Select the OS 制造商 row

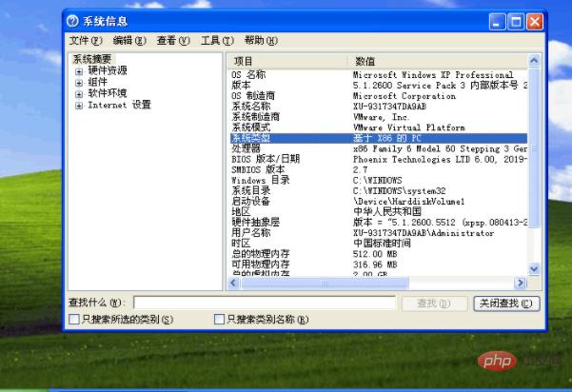coord(379,96)
